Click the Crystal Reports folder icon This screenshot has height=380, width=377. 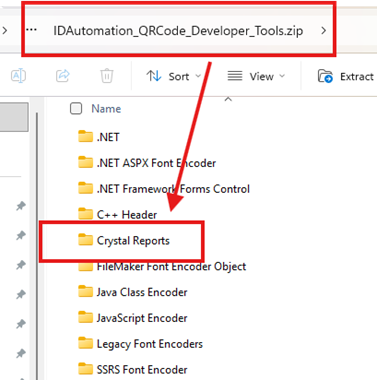[85, 240]
